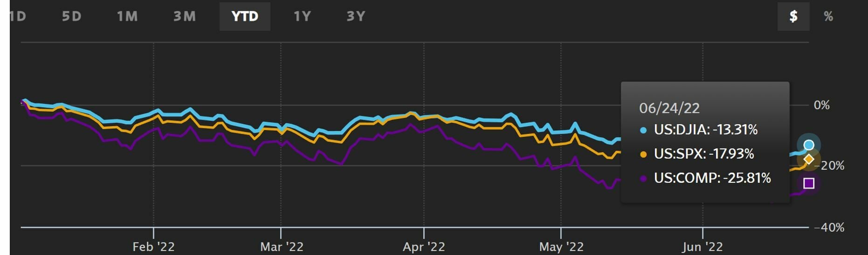Screen dimensions: 868x255
Task: Click the blue DJIA circle marker
Action: (809, 145)
